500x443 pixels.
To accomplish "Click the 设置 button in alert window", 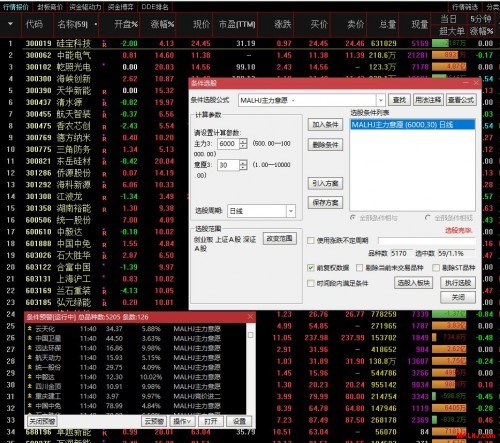I will [239, 421].
